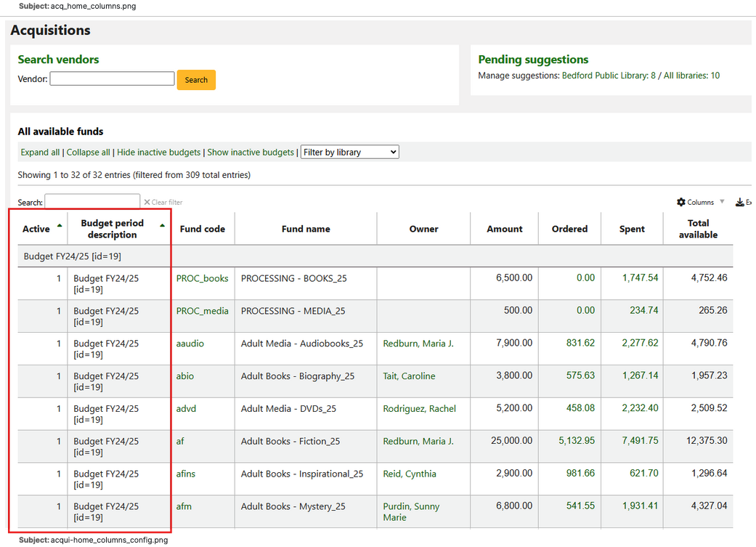Viewport: 756px width, 547px height.
Task: Click the vendor Search button
Action: click(x=196, y=80)
